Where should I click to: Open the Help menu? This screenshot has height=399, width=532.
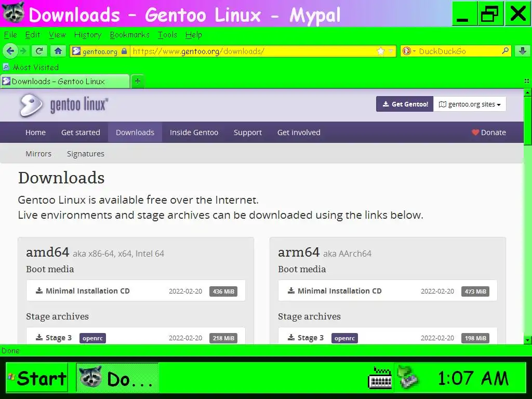tap(193, 35)
